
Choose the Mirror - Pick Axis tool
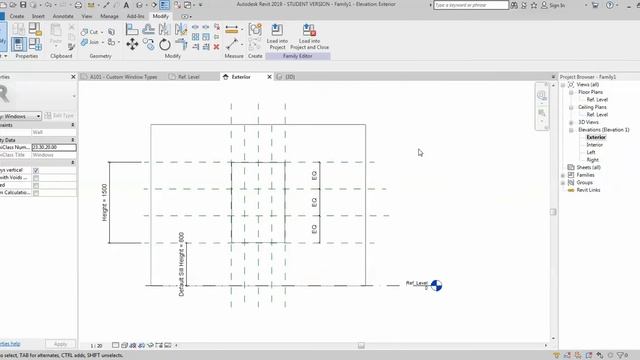(x=164, y=29)
